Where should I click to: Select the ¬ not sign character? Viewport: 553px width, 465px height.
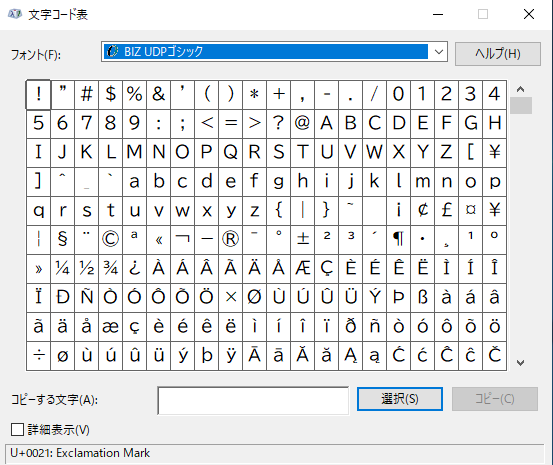point(183,240)
